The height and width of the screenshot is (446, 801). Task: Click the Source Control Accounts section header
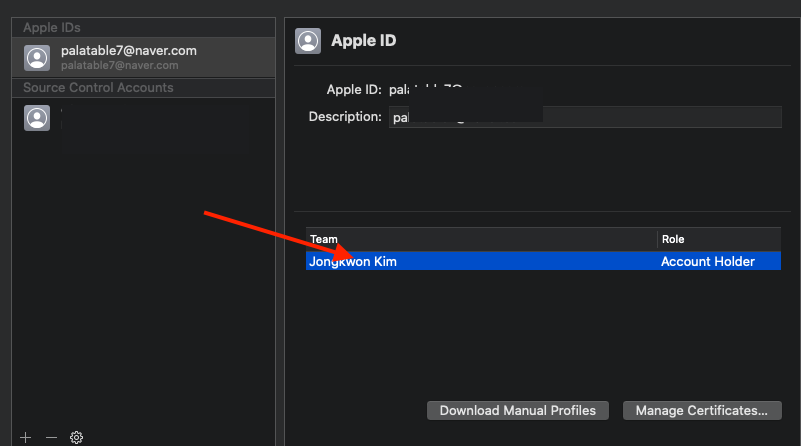click(x=98, y=87)
